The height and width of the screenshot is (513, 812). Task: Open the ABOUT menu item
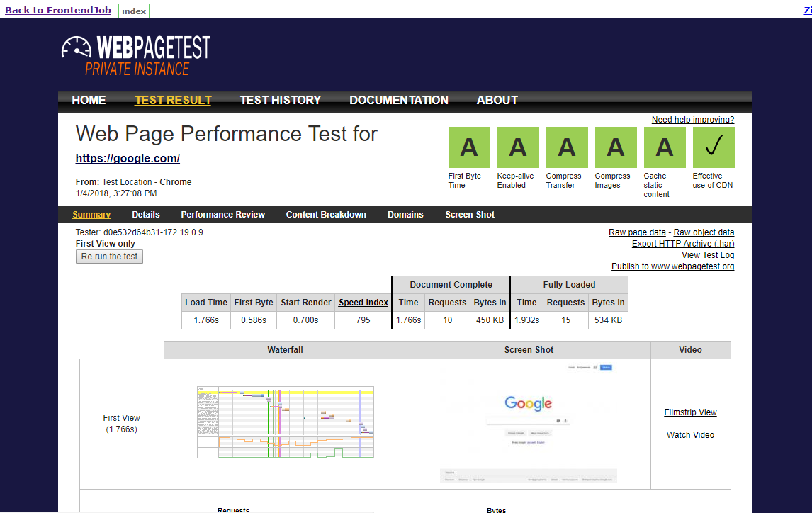497,100
